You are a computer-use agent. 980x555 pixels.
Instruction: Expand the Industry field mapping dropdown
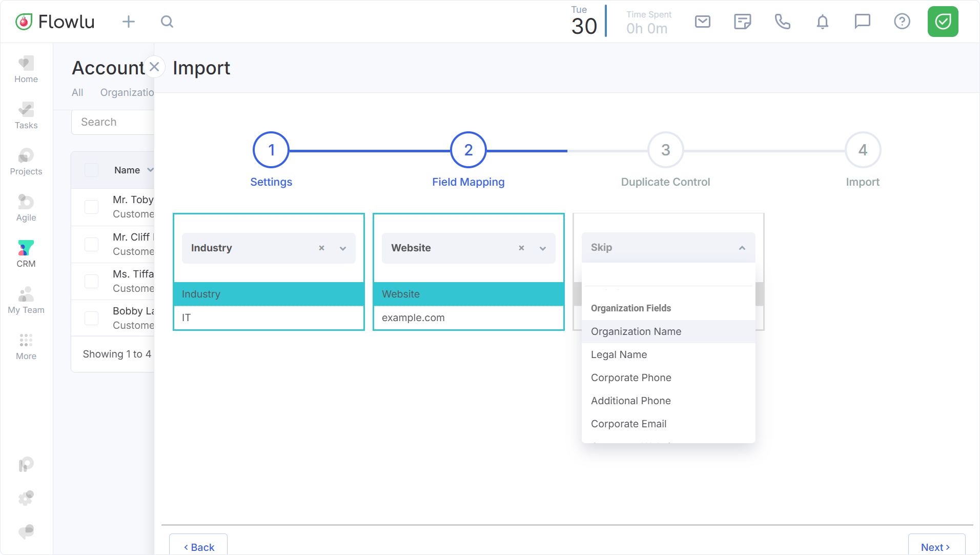343,248
